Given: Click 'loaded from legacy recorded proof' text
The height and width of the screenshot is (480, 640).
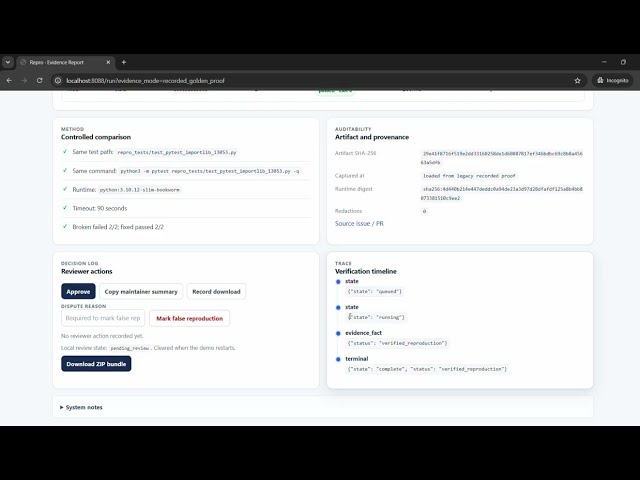Looking at the screenshot, I should pos(469,176).
